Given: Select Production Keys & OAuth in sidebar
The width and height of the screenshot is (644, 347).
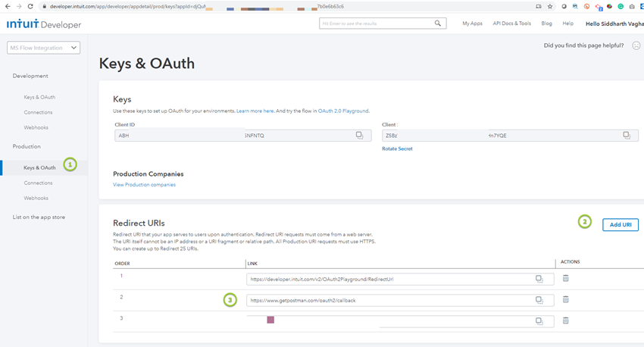Looking at the screenshot, I should [x=39, y=167].
